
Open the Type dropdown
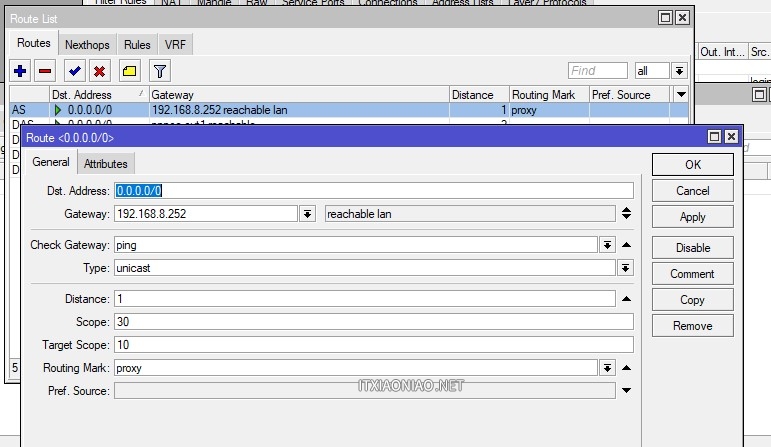coord(625,268)
